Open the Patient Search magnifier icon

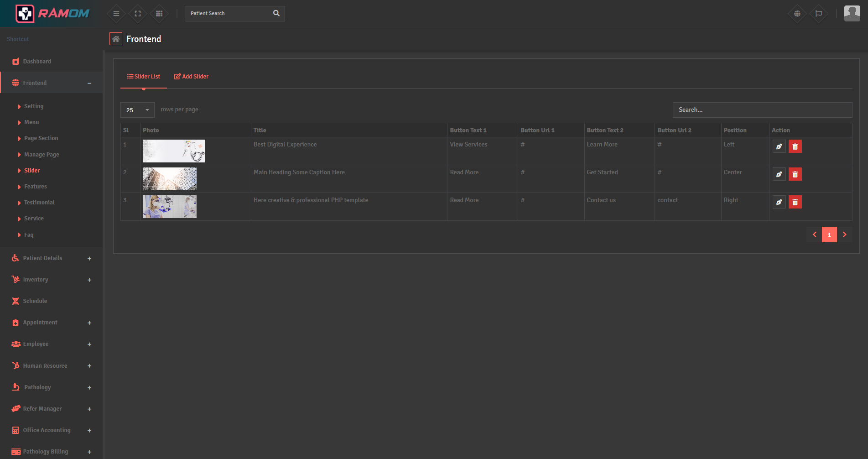tap(276, 13)
